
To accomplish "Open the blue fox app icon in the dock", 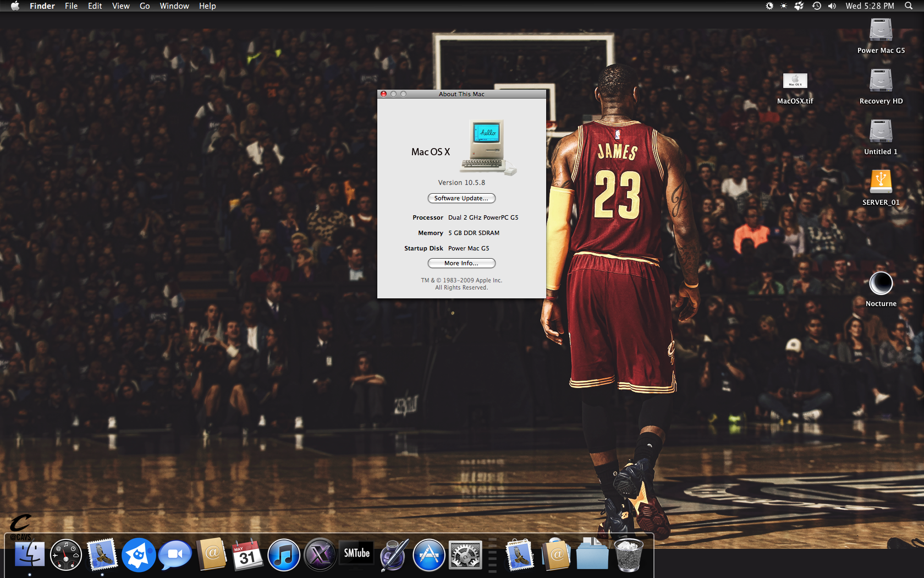I will pyautogui.click(x=138, y=555).
